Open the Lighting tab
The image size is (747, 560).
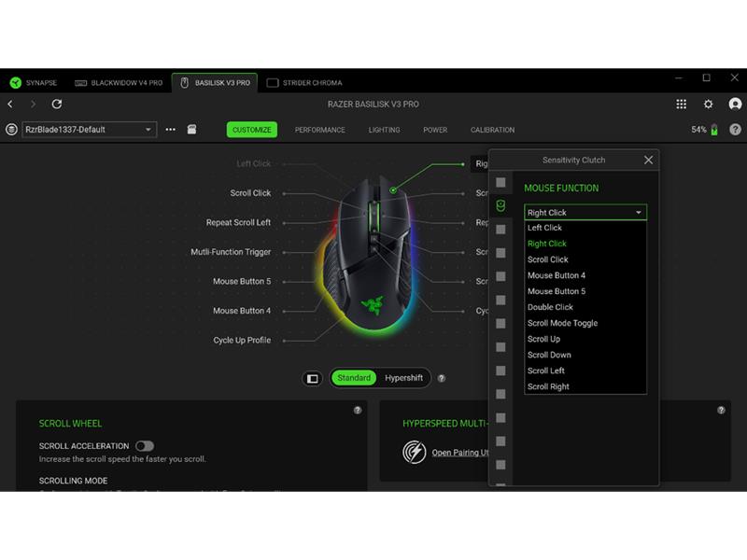(384, 130)
